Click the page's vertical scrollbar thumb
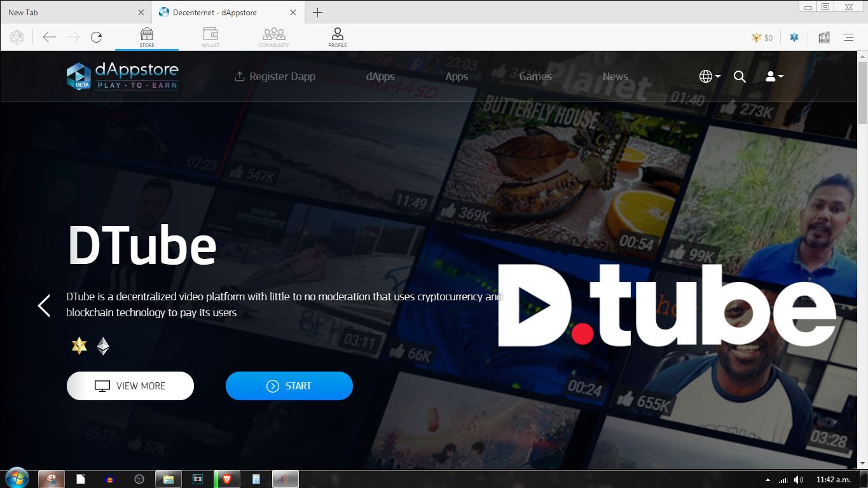 862,94
